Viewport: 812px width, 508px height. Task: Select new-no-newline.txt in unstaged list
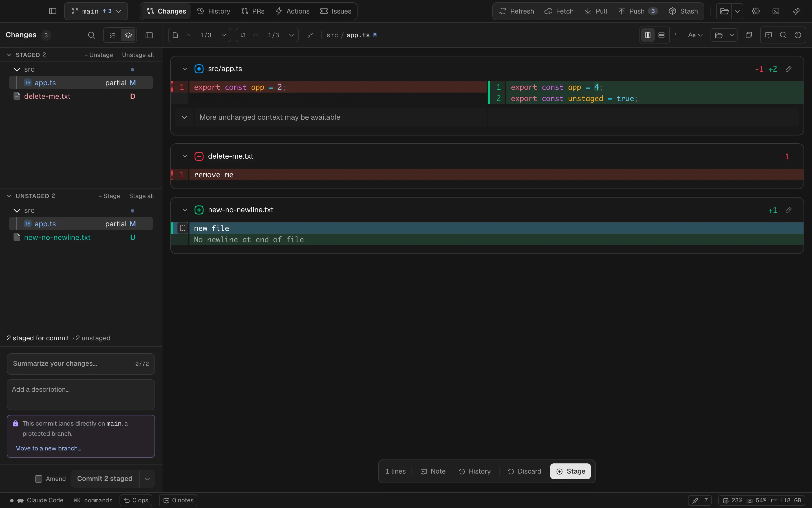pos(81,237)
